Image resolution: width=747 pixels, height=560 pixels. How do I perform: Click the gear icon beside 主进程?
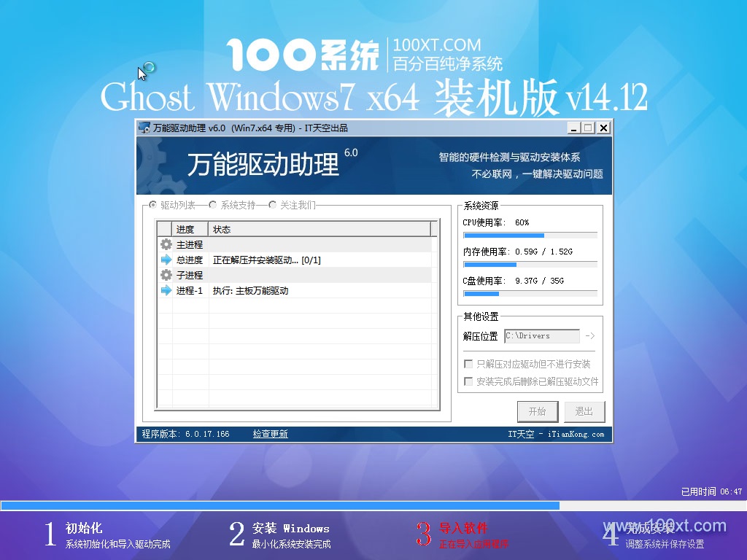tap(166, 245)
